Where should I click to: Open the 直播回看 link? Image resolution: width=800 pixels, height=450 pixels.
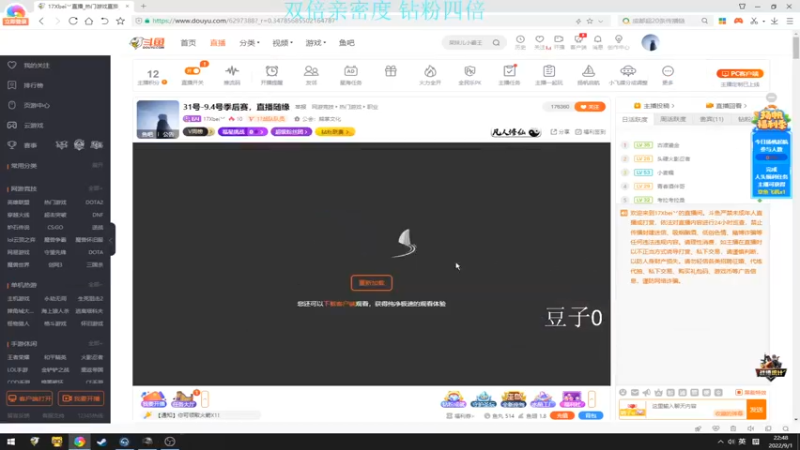(727, 106)
